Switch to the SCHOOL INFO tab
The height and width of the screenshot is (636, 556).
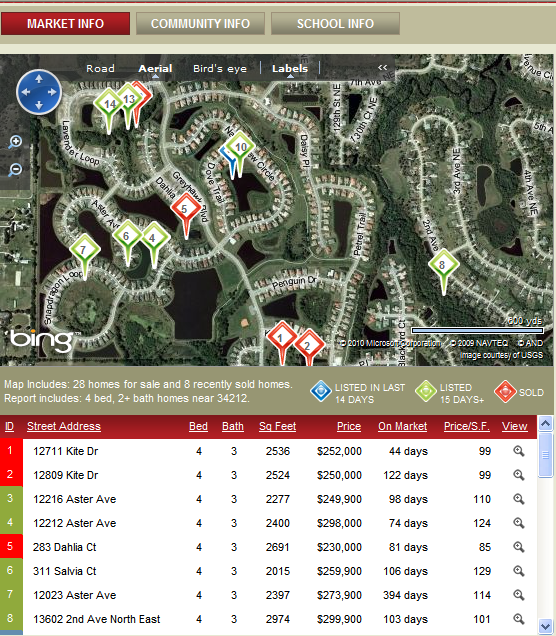click(335, 24)
